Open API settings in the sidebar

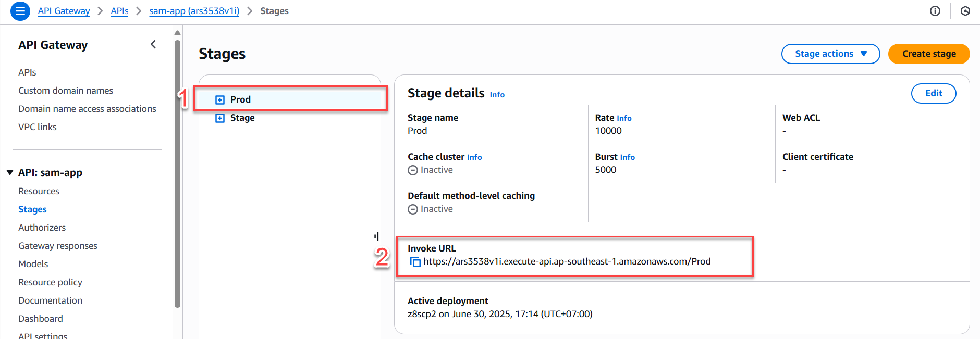43,336
